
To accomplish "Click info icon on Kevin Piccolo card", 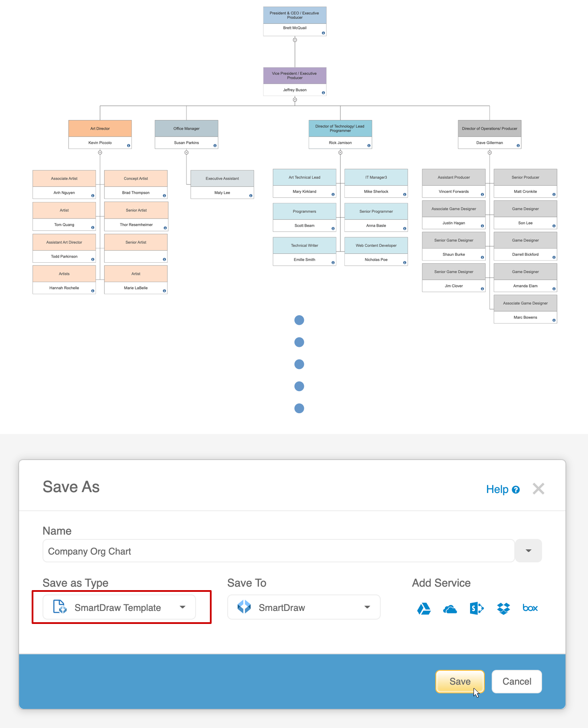I will coord(128,146).
